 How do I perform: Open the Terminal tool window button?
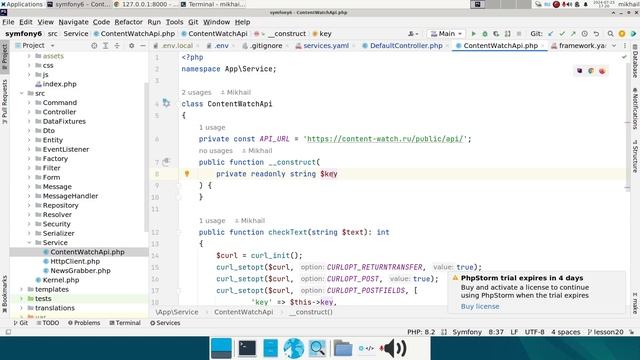pos(125,323)
